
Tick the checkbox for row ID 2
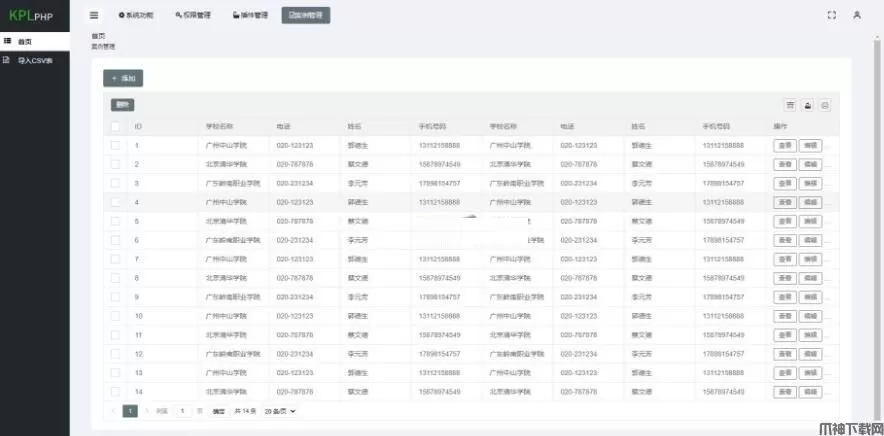[116, 164]
